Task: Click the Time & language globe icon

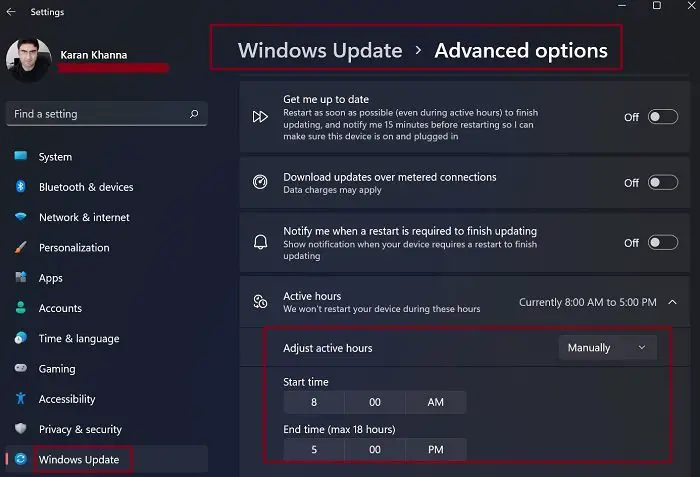Action: 21,338
